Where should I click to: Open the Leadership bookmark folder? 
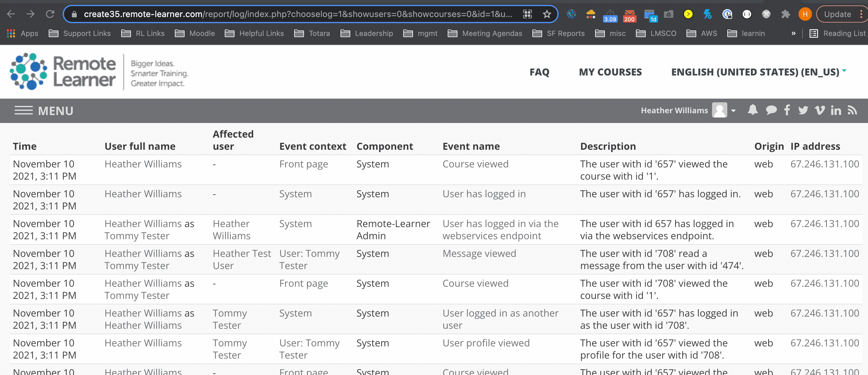pos(367,33)
